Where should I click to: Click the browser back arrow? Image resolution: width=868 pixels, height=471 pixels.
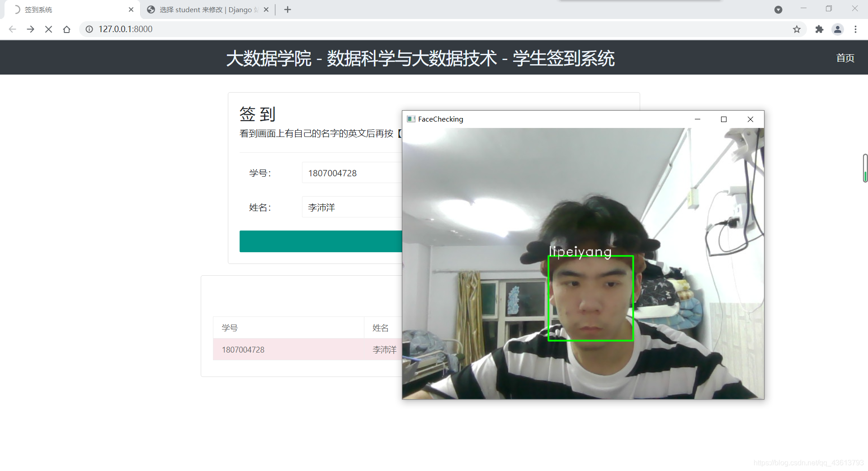pyautogui.click(x=12, y=29)
